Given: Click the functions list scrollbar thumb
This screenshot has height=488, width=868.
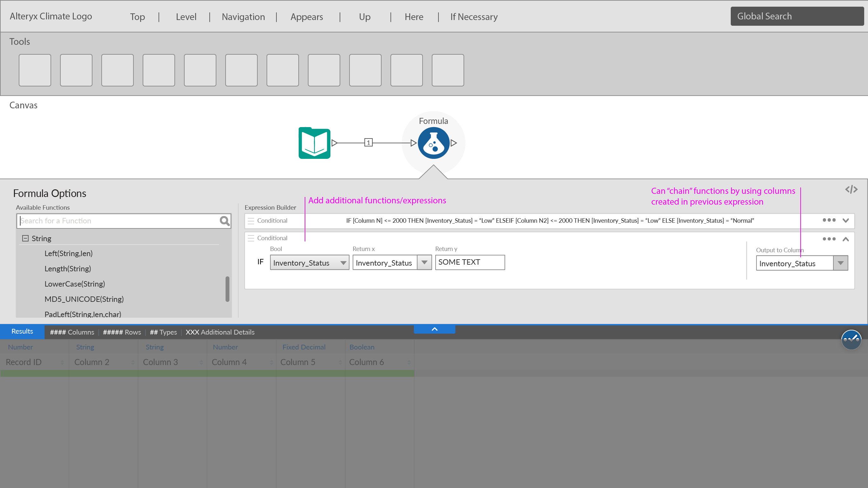Looking at the screenshot, I should tap(227, 289).
